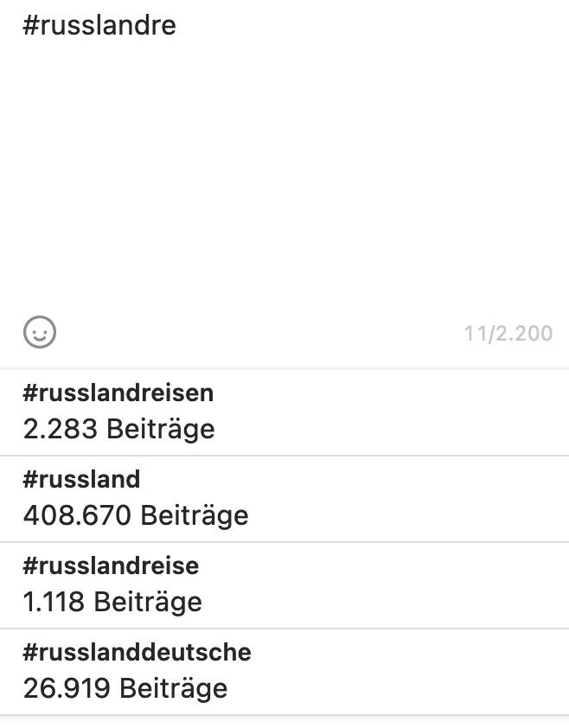Insert the hashtag with 1.118 posts
This screenshot has width=569, height=728.
[x=285, y=585]
